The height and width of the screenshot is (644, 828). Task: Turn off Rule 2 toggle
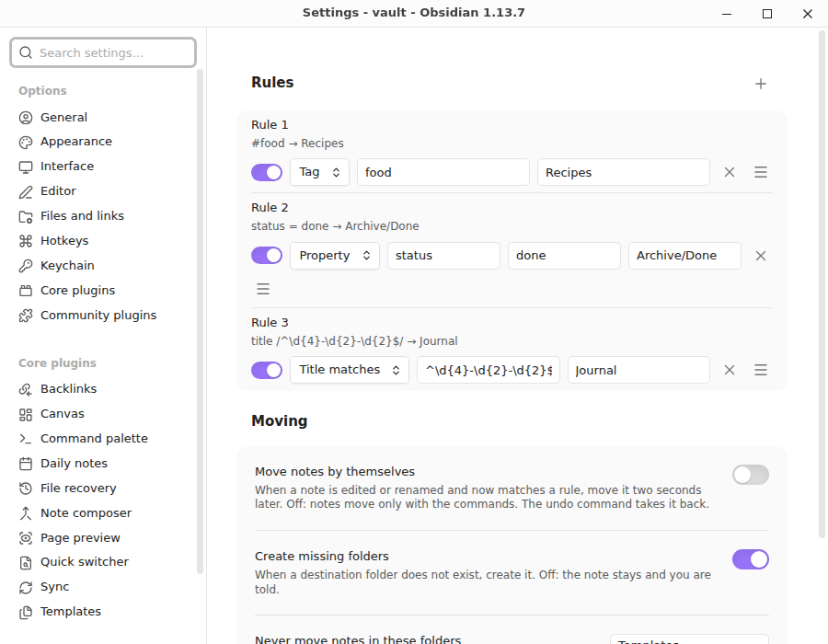(267, 256)
